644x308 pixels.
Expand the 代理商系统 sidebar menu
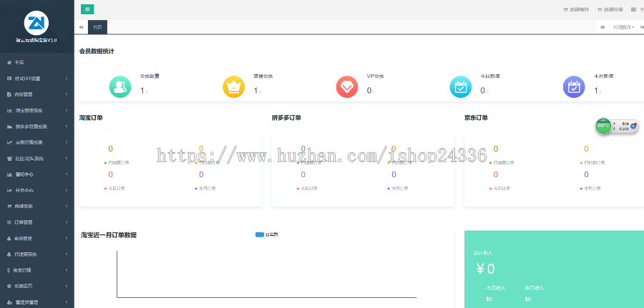(x=37, y=254)
